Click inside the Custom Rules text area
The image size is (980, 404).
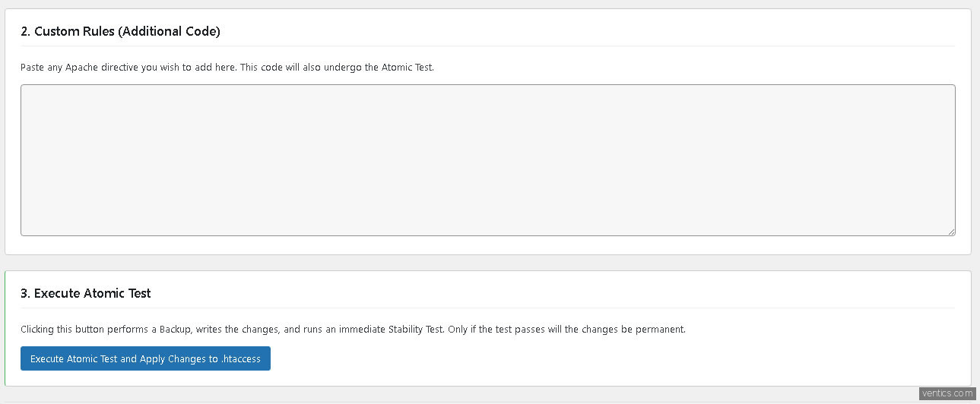point(487,159)
